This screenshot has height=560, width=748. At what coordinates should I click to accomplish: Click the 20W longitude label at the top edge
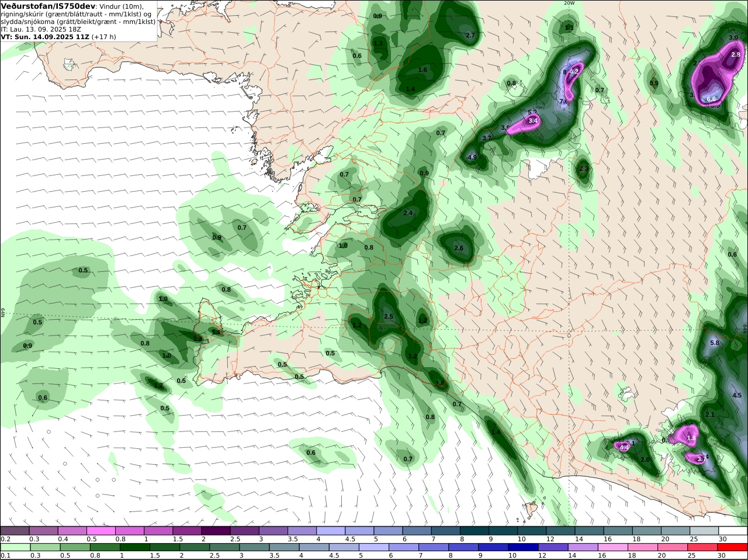pos(569,3)
